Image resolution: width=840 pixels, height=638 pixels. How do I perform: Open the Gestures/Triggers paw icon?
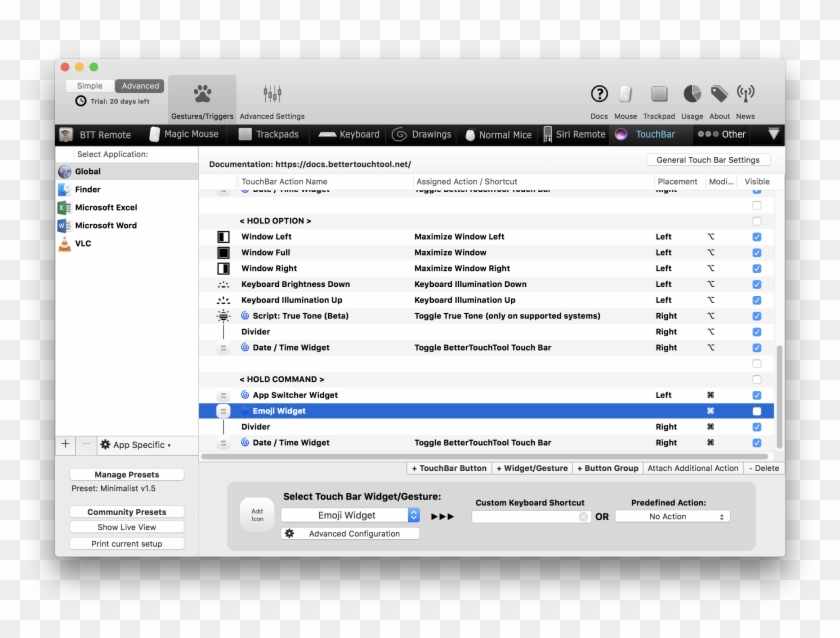click(202, 95)
